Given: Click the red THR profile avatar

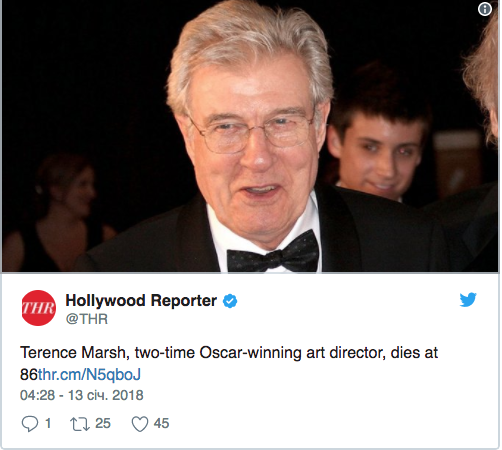Looking at the screenshot, I should 38,308.
